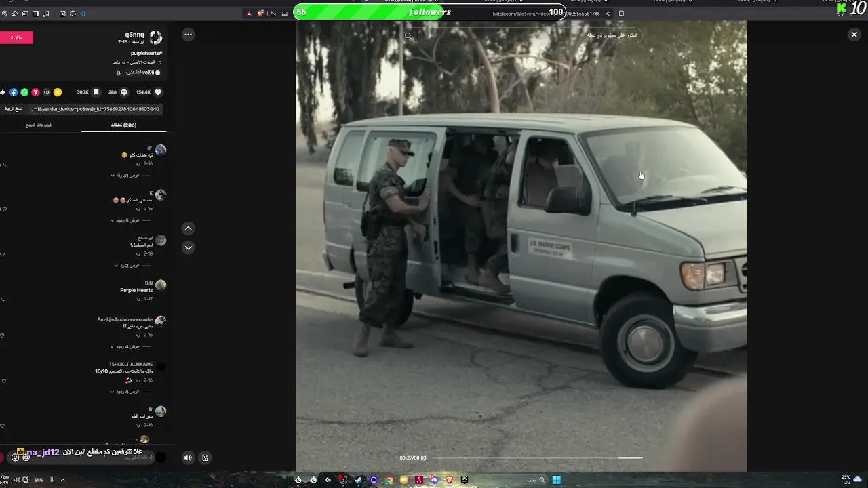Open the #purplehearts hashtag

[146, 53]
